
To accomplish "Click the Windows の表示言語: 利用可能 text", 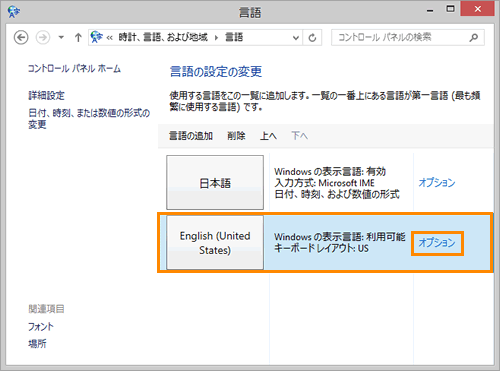I will (340, 237).
